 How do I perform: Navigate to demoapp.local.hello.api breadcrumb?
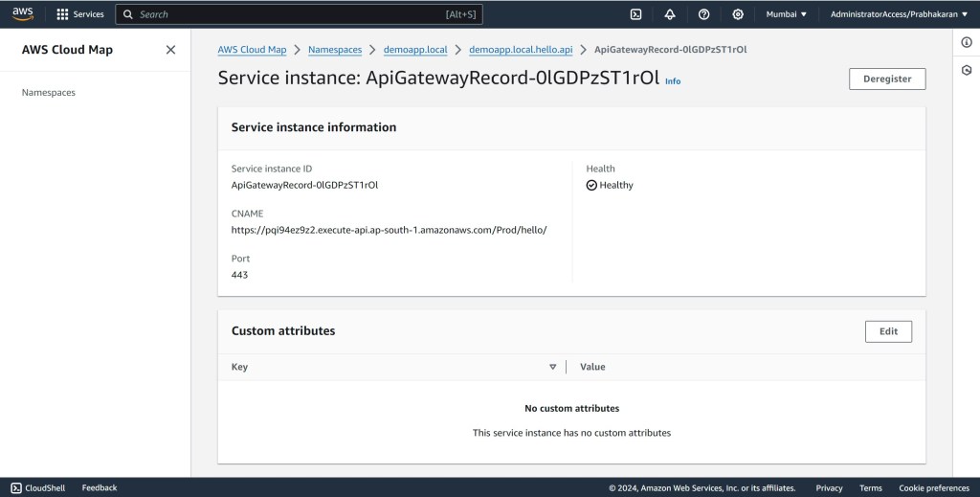[521, 50]
